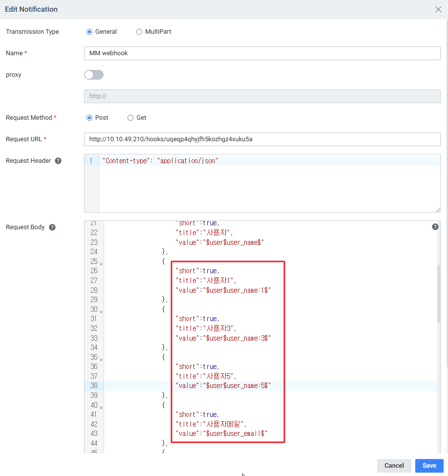448x476 pixels.
Task: Click the Request Header help icon
Action: pos(58,161)
